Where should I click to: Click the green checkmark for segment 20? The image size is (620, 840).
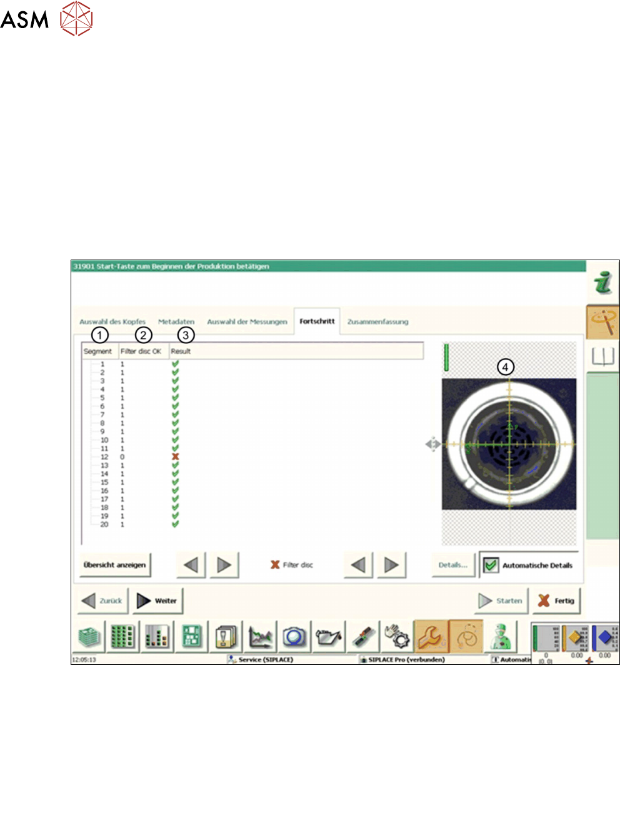pos(176,524)
